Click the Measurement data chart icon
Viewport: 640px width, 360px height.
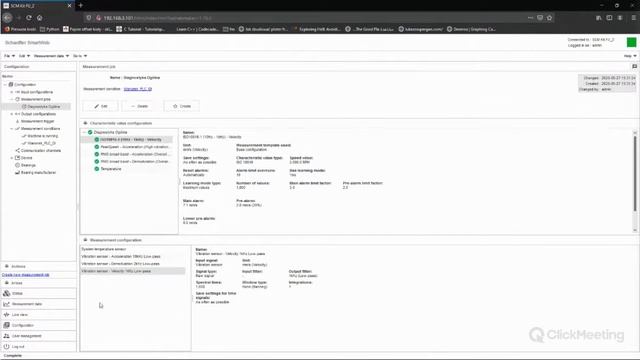click(x=7, y=304)
